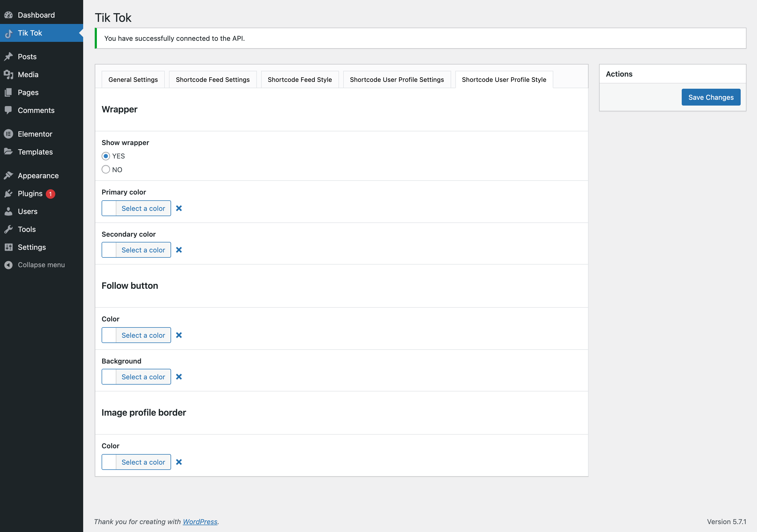Screen dimensions: 757x532
Task: Click Select a color for Follow button Background
Action: click(143, 377)
